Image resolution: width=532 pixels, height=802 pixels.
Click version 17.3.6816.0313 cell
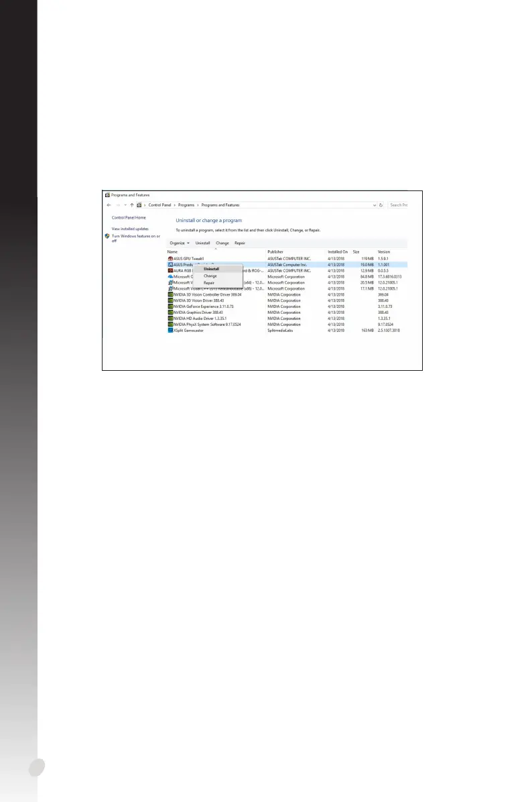tap(390, 277)
